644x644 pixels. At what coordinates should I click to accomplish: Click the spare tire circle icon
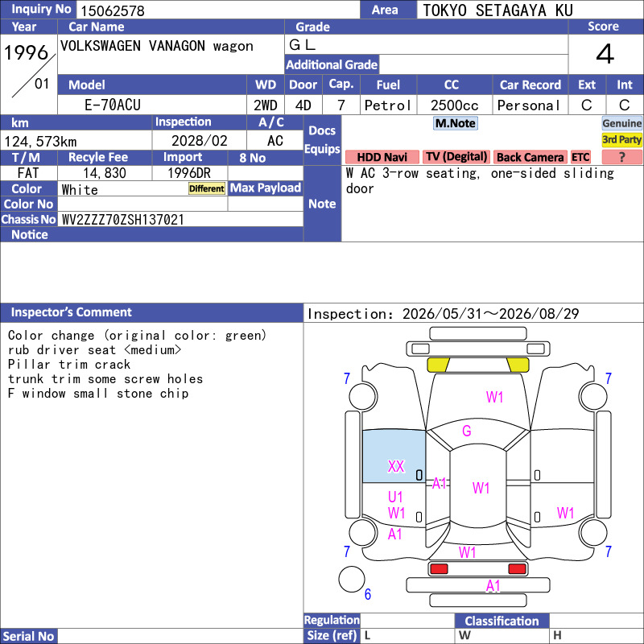(x=352, y=579)
